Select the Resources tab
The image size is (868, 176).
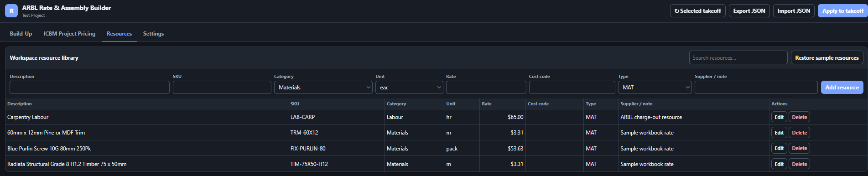coord(119,34)
